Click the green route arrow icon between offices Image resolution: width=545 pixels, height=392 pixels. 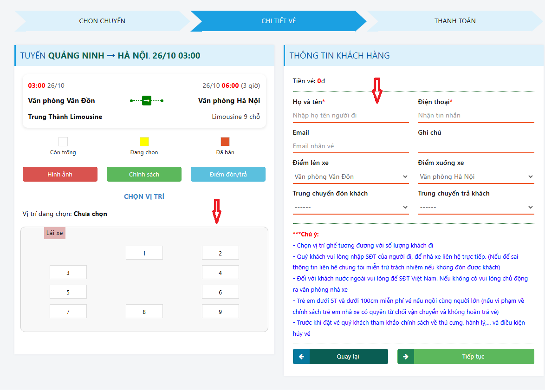coord(147,100)
